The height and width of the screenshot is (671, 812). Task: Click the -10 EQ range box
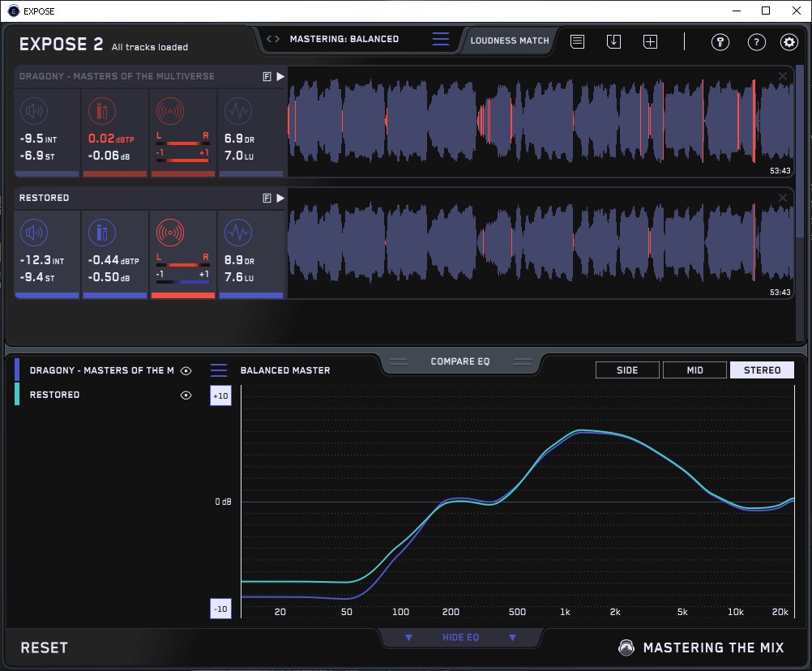pyautogui.click(x=220, y=609)
